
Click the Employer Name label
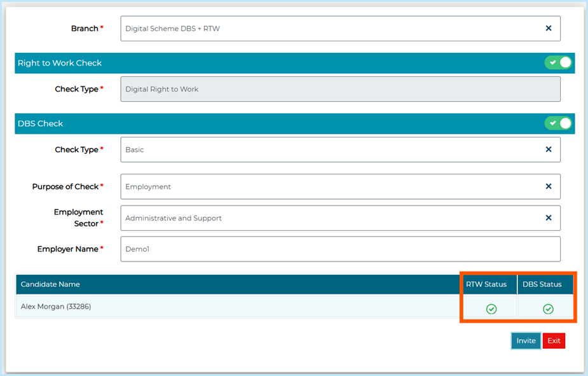(x=68, y=249)
